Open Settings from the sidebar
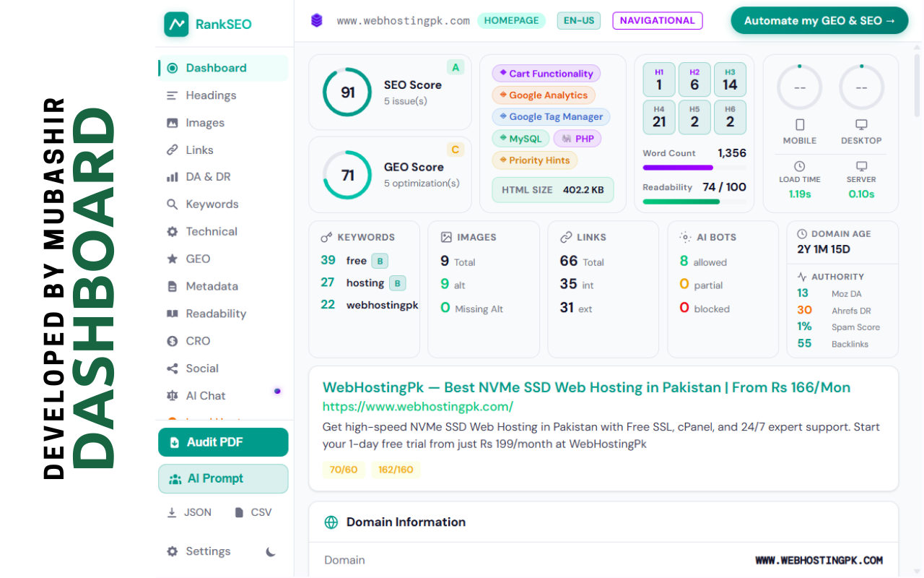This screenshot has height=578, width=924. (x=199, y=551)
